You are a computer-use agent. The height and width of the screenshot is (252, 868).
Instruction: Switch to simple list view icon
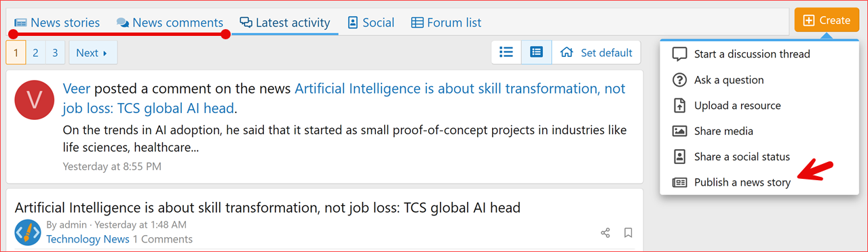point(506,52)
